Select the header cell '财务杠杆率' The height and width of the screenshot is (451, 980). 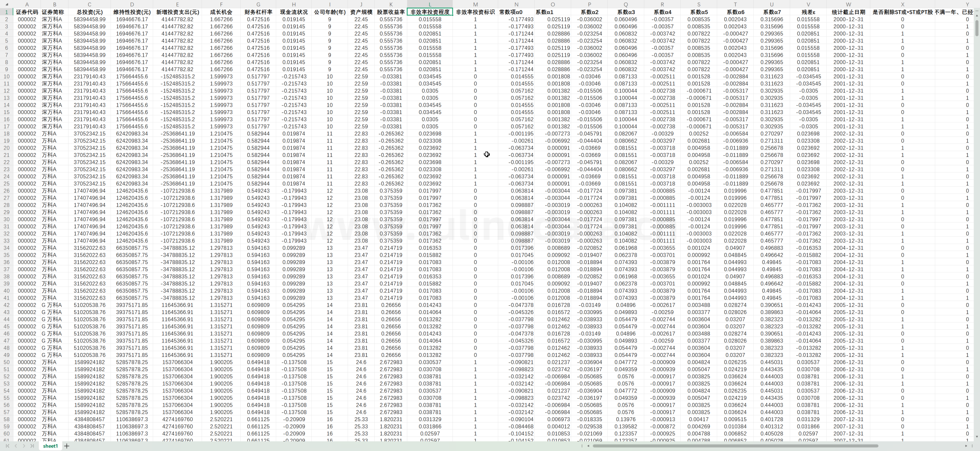point(258,12)
